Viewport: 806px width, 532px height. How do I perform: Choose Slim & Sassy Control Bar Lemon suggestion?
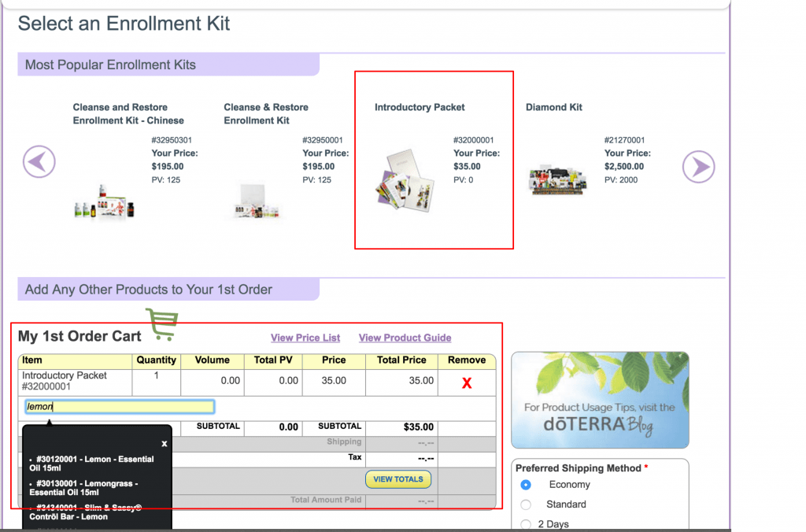click(85, 512)
